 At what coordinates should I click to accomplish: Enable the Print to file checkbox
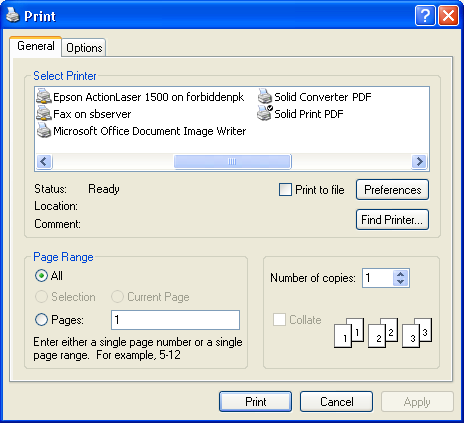[285, 190]
